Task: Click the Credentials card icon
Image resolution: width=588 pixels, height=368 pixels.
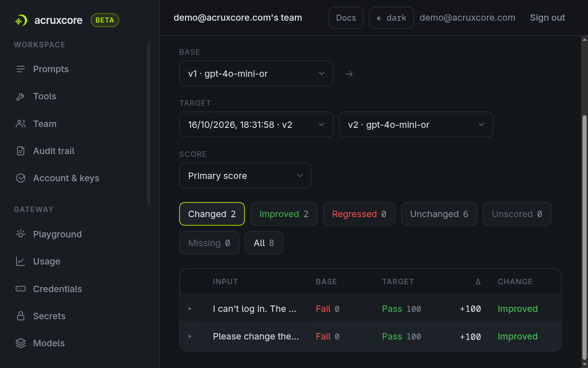Action: coord(21,289)
